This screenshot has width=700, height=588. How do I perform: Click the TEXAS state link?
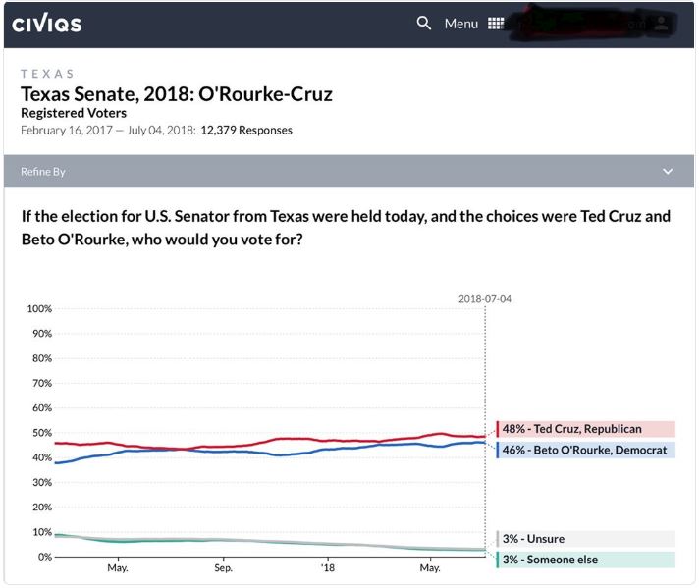47,74
